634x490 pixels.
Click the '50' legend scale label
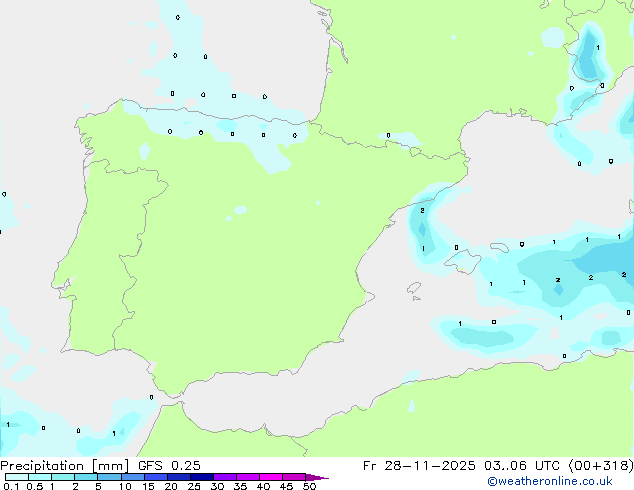(x=309, y=486)
